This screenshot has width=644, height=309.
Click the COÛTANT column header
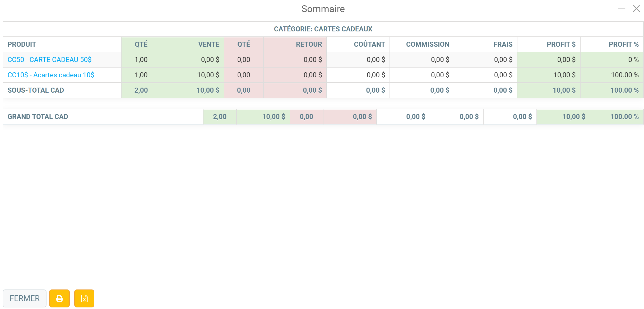369,44
